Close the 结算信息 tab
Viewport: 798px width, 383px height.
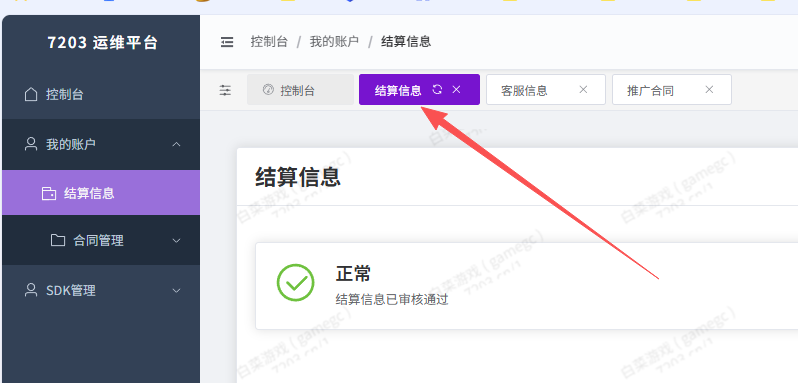(x=457, y=90)
